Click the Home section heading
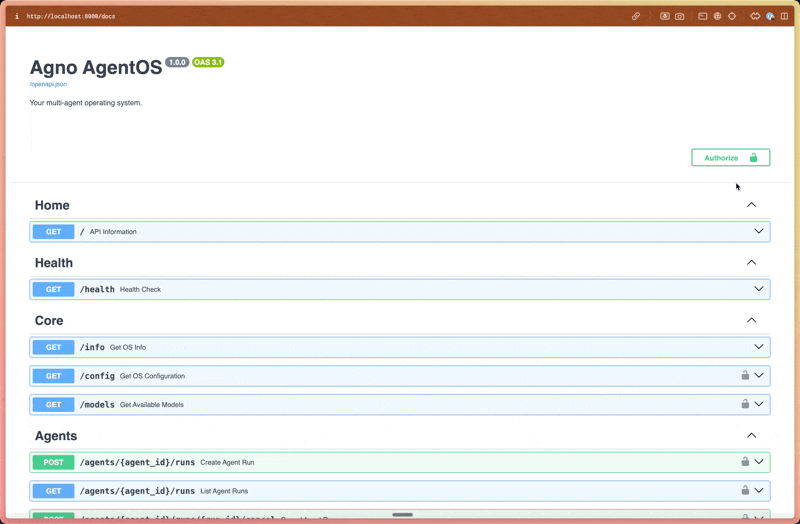800x524 pixels. [52, 205]
